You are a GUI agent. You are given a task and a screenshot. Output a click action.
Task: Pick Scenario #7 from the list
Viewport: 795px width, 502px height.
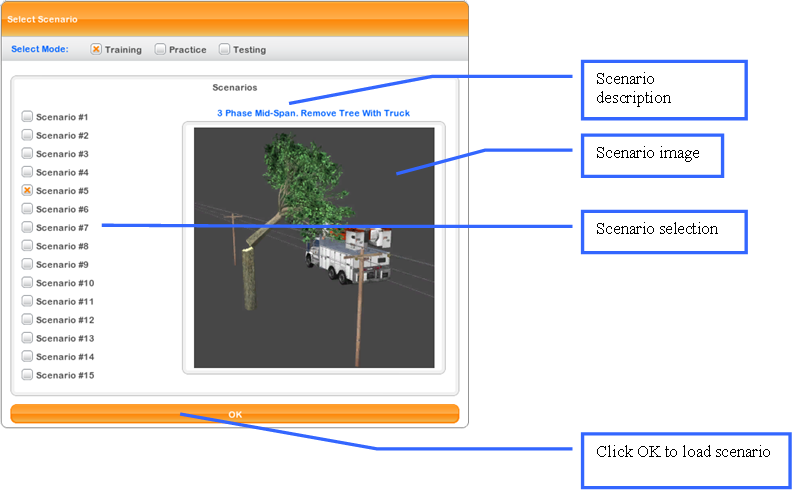click(x=27, y=227)
